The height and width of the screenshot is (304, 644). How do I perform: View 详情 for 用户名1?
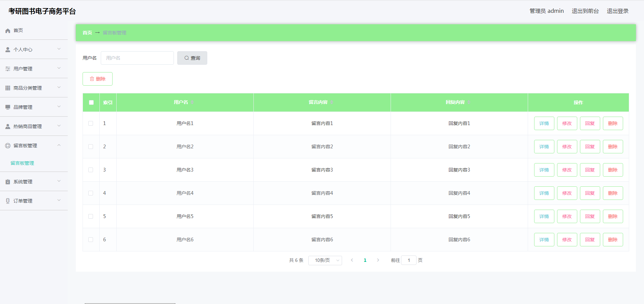(x=544, y=123)
